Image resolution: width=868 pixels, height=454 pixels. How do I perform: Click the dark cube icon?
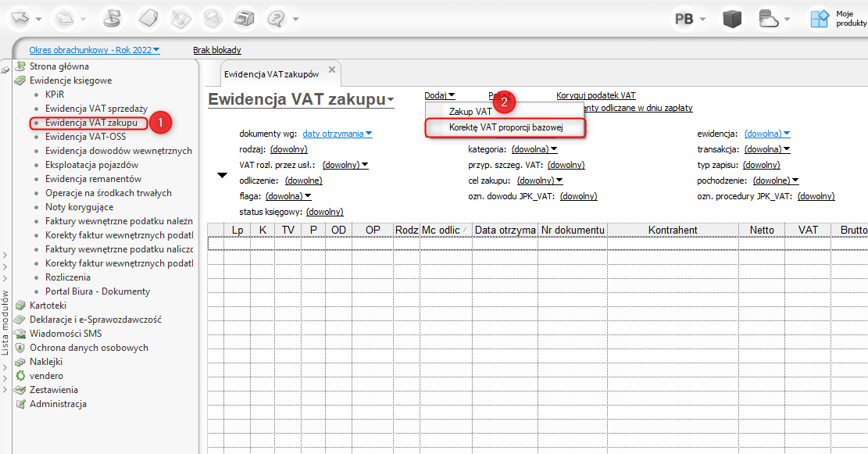coord(732,19)
